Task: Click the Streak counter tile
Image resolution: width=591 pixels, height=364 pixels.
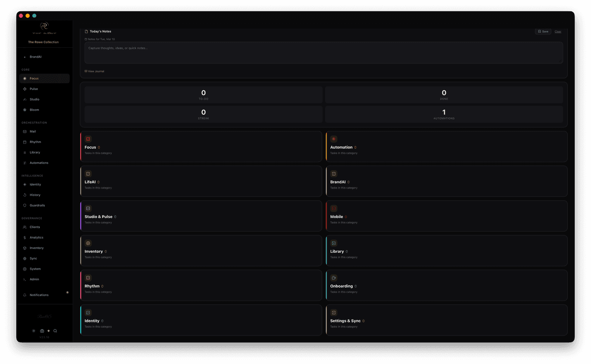Action: pyautogui.click(x=203, y=114)
